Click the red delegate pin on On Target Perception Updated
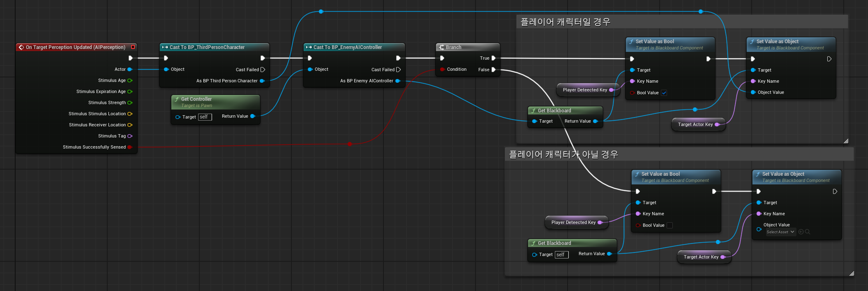868x291 pixels. (133, 47)
